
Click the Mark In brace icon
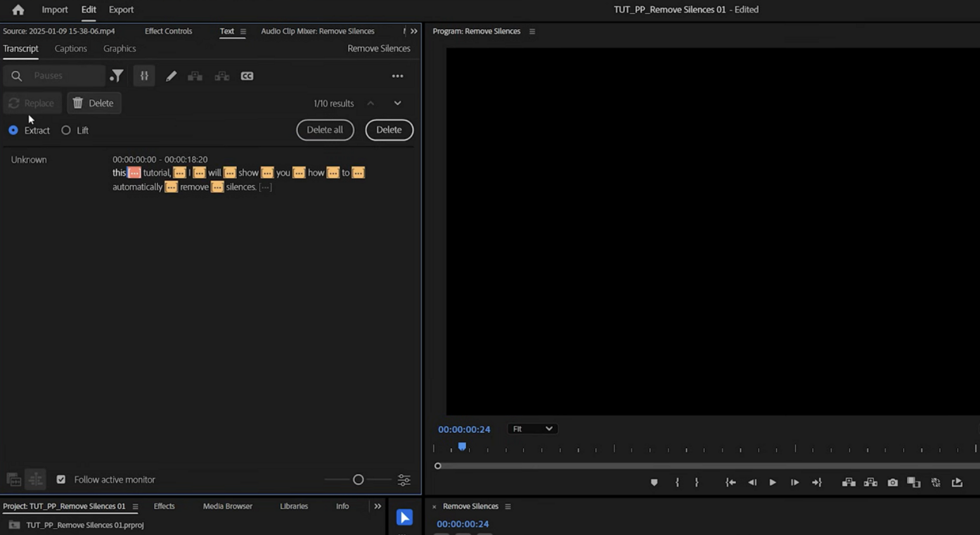pos(677,482)
